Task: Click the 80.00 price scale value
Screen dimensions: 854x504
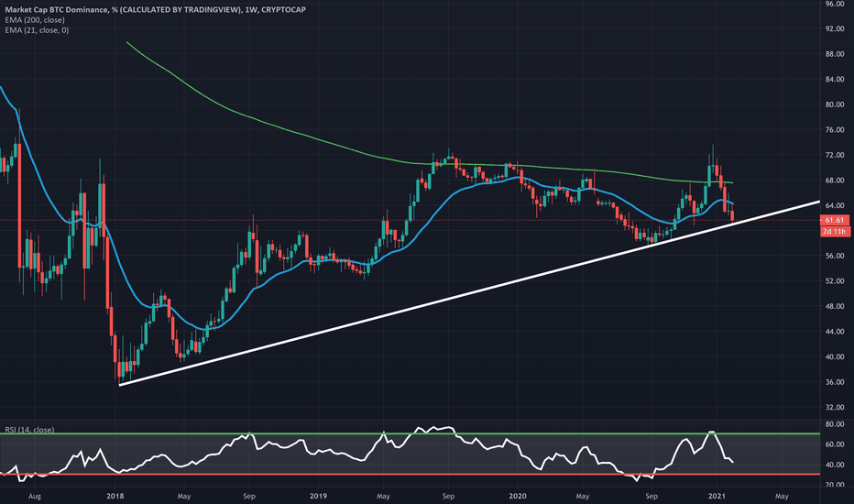Action: coord(835,104)
